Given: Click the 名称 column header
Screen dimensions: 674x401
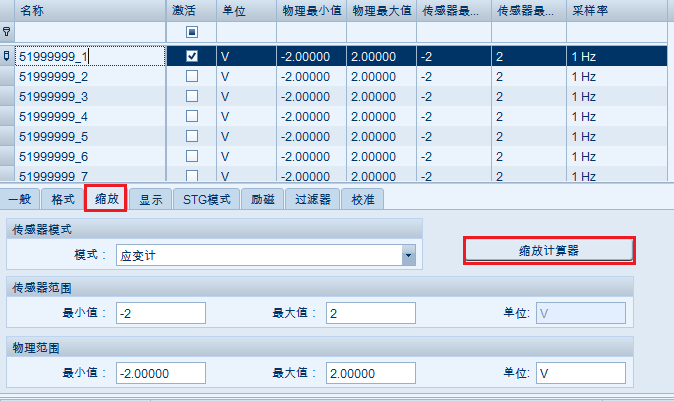Looking at the screenshot, I should click(x=90, y=10).
